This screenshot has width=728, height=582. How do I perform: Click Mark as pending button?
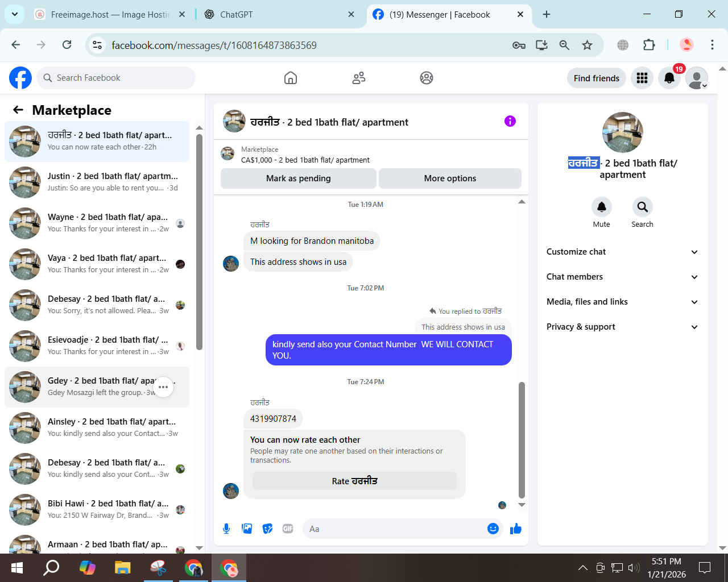pyautogui.click(x=298, y=178)
